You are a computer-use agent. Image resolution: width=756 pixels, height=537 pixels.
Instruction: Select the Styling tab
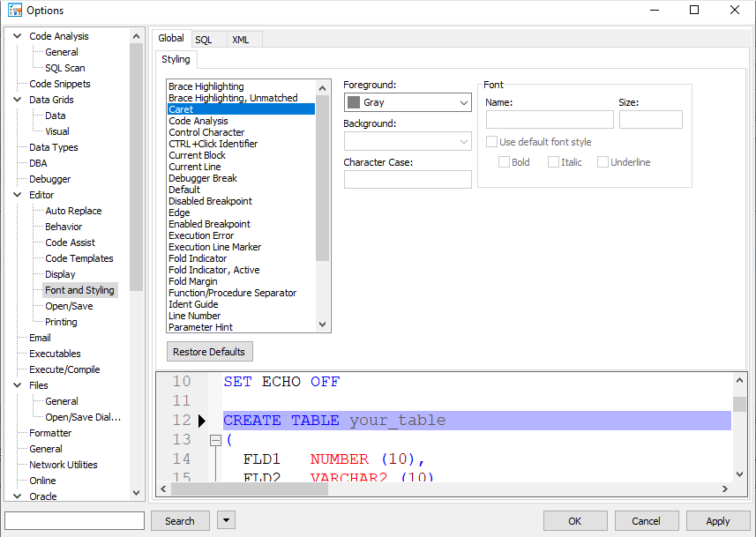176,59
